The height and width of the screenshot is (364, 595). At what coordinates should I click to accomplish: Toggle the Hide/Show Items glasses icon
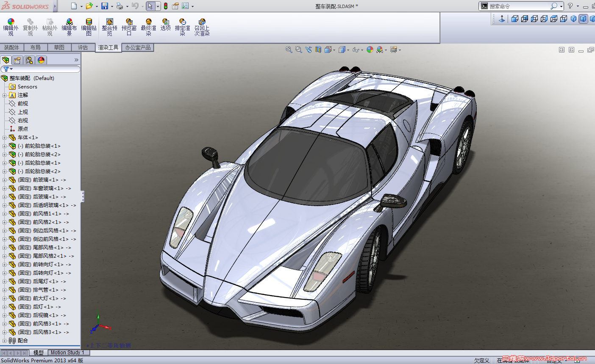coord(355,50)
